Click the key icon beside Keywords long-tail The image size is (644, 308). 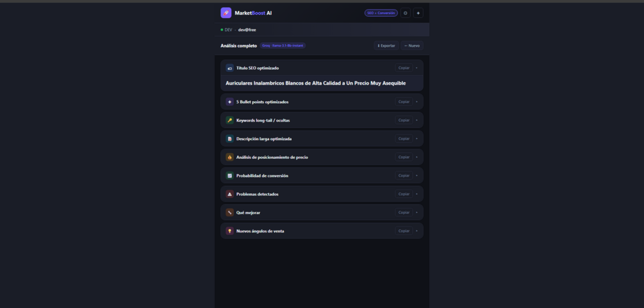(229, 120)
